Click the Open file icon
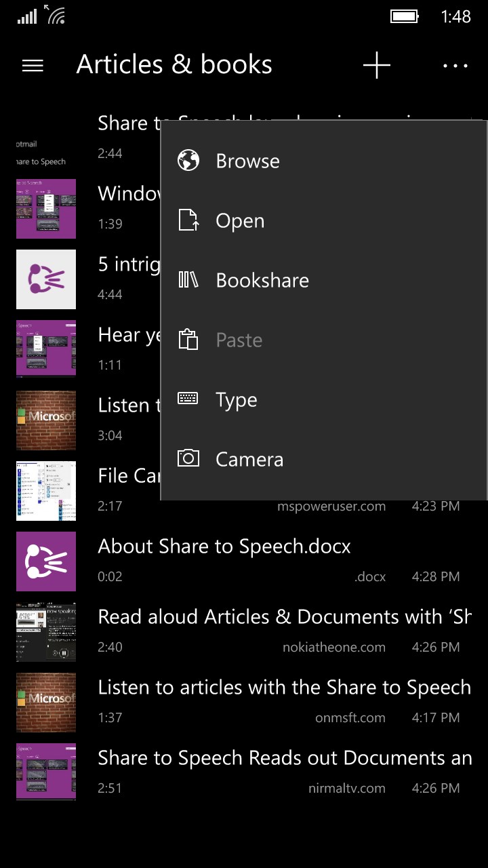 (x=188, y=220)
